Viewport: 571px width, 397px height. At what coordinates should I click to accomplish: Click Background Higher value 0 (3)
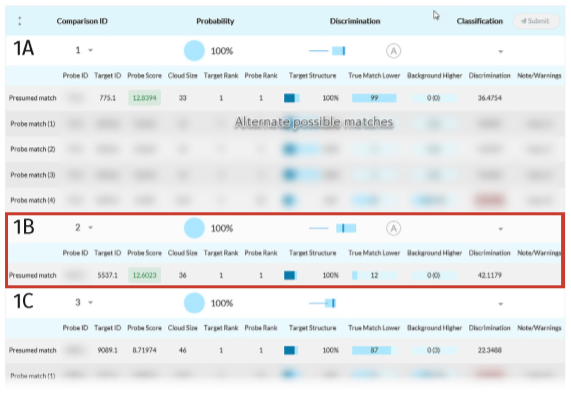433,350
